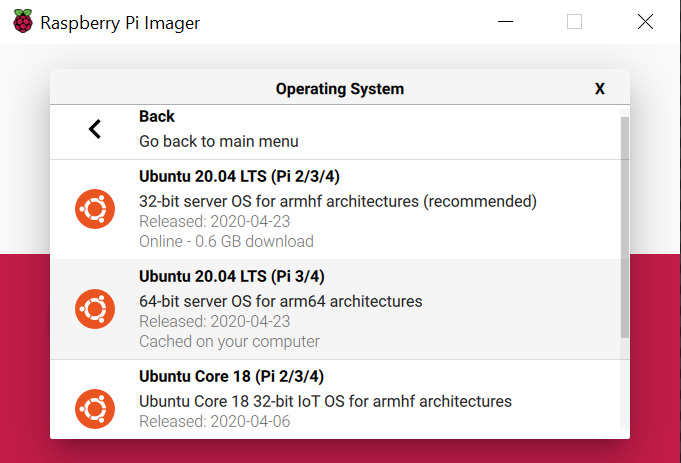
Task: Click the Raspberry Pi Imager logo
Action: click(x=23, y=21)
